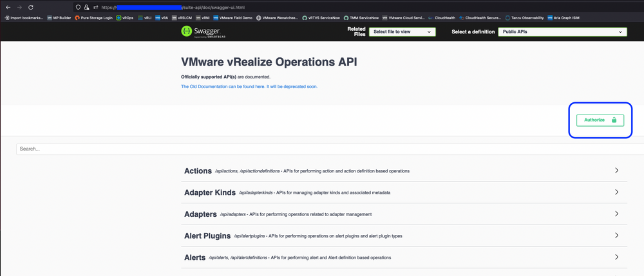Open the Tanzu Observability bookmark
Screen dimensions: 644x276
[525, 18]
